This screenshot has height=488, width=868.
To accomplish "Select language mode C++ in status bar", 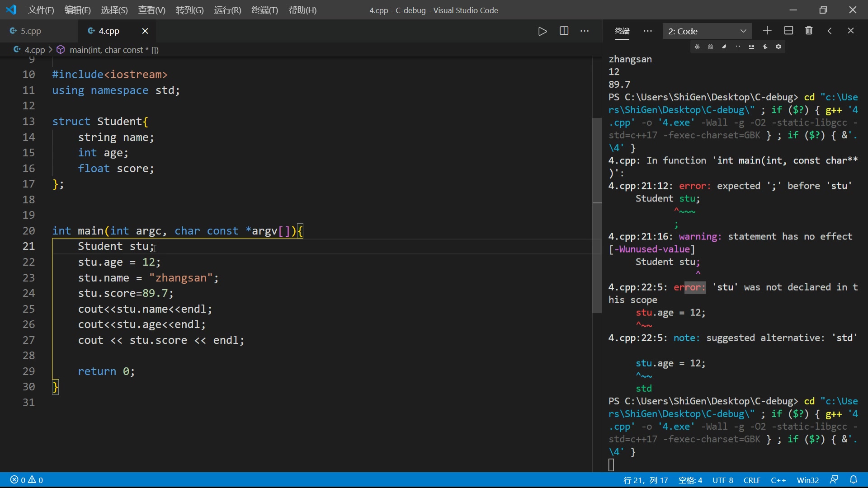I will click(778, 480).
